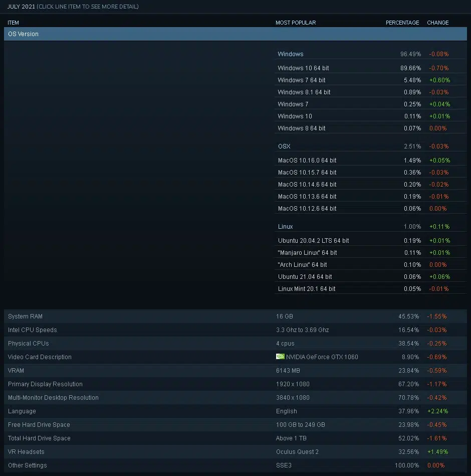This screenshot has height=476, width=471.
Task: Select the Windows 7 64 bit row
Action: [371, 80]
